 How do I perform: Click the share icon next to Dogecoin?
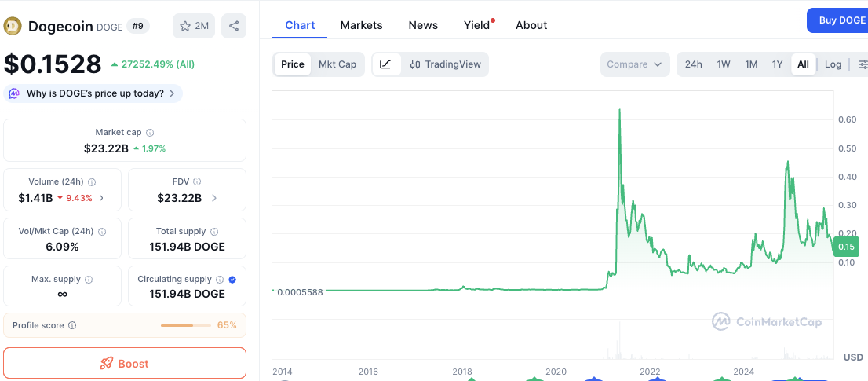tap(234, 26)
